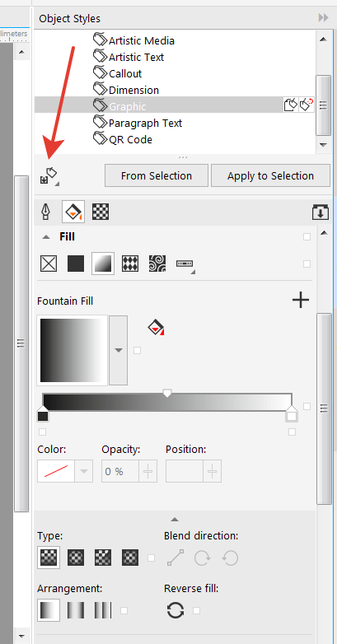Click the From Selection button
This screenshot has height=644, width=337.
point(157,175)
